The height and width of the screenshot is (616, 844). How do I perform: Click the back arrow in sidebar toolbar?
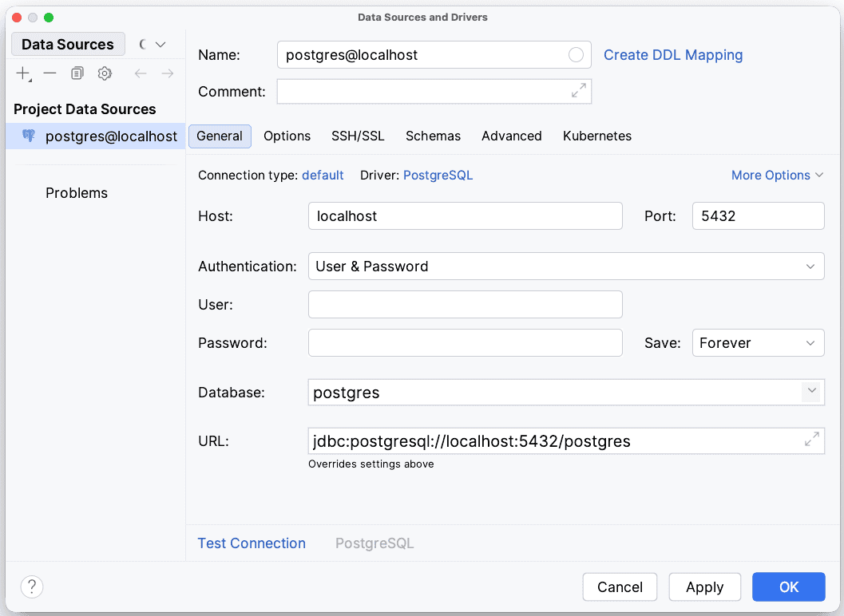141,73
